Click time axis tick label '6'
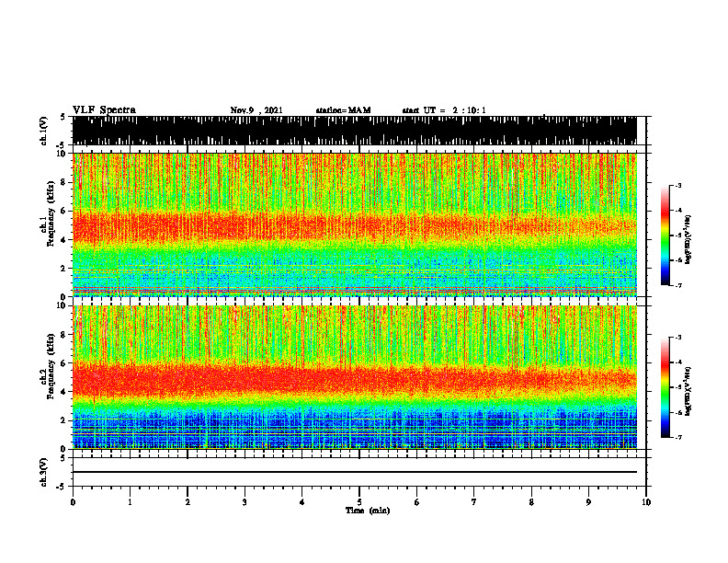This screenshot has height=563, width=728. (x=417, y=502)
